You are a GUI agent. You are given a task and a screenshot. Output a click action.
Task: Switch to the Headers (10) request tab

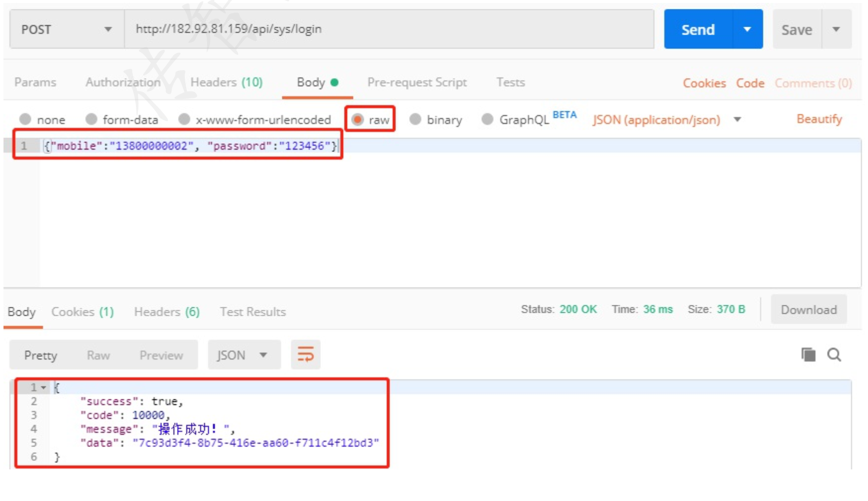226,82
